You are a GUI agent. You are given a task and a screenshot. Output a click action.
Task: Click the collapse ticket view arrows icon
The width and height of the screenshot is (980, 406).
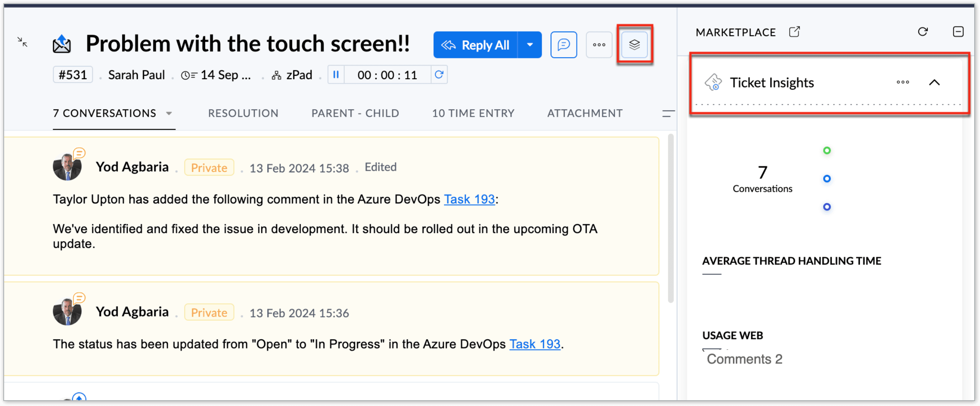(22, 42)
